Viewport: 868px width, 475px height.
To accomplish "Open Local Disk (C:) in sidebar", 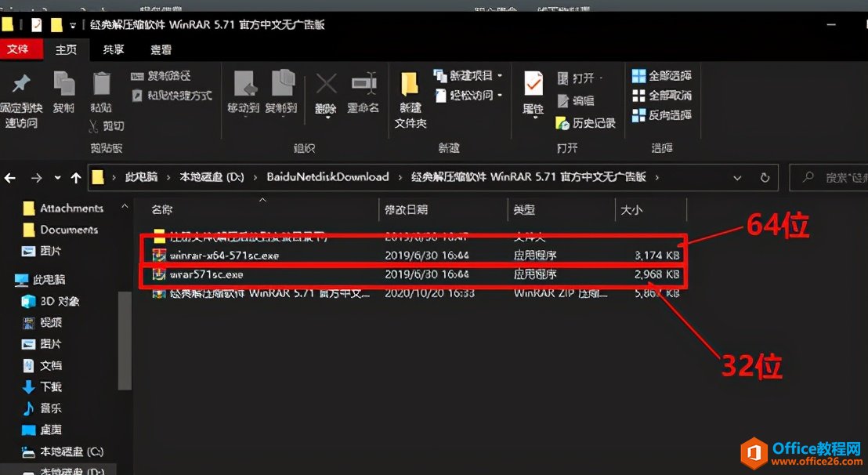I will pyautogui.click(x=63, y=451).
